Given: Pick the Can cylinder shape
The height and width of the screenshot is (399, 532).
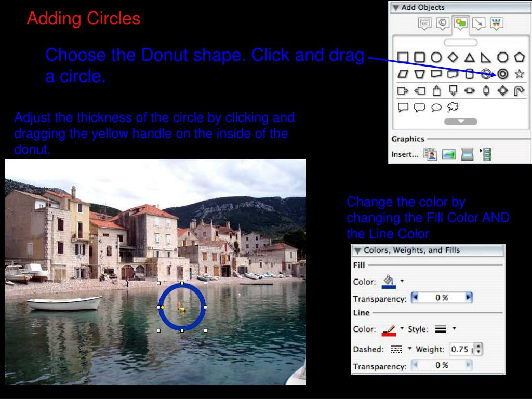Looking at the screenshot, I should pos(469,74).
